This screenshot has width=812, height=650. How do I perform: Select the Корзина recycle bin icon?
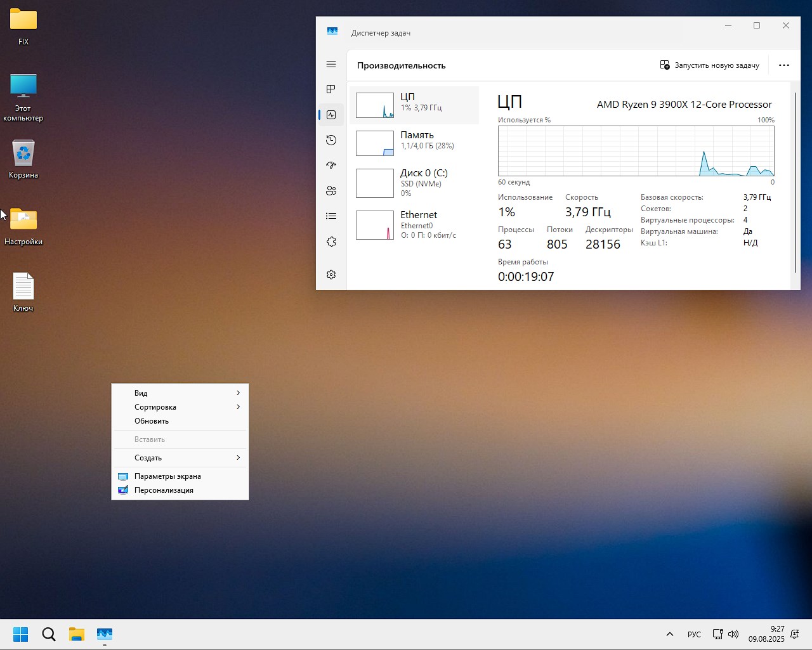click(23, 159)
